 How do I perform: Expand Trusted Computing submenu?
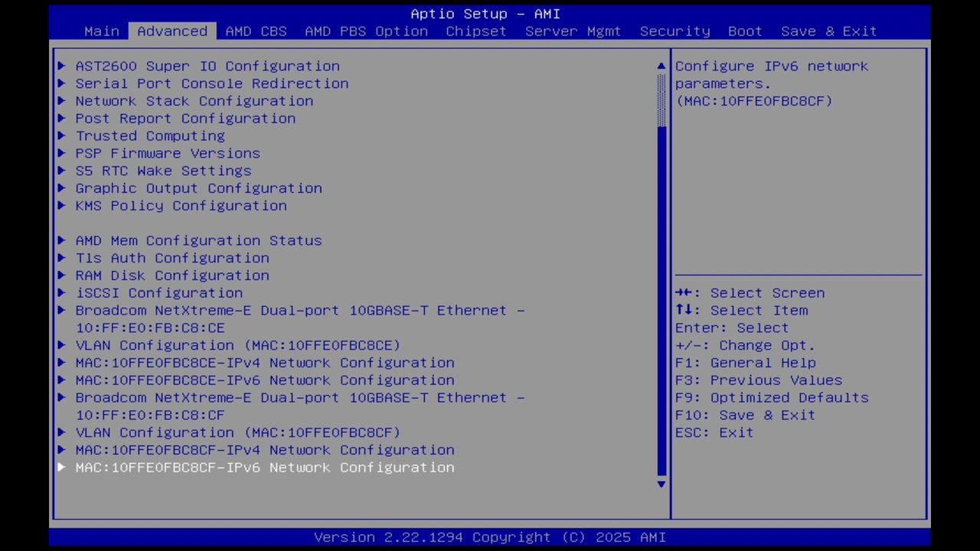tap(150, 135)
